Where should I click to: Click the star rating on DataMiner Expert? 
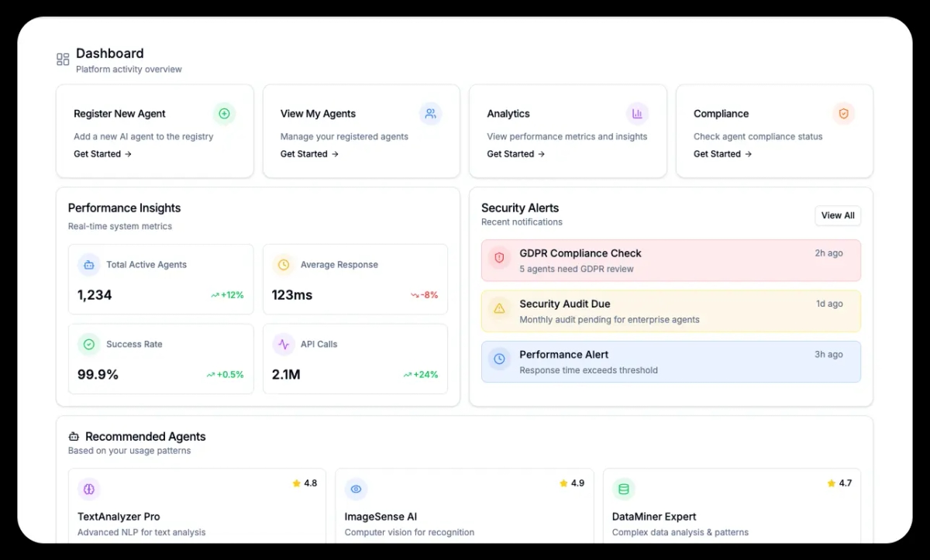click(x=839, y=483)
